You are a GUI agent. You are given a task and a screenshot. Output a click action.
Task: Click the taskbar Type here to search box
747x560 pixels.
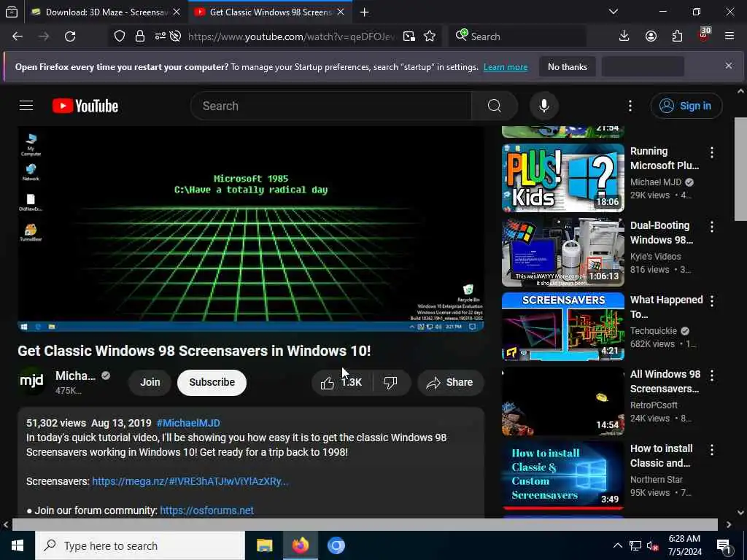(140, 545)
